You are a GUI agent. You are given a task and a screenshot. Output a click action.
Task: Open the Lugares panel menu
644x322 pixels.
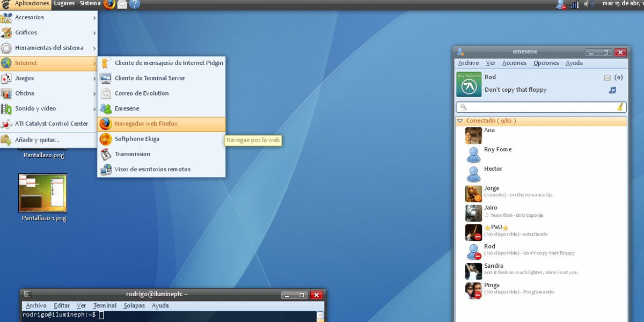point(64,4)
